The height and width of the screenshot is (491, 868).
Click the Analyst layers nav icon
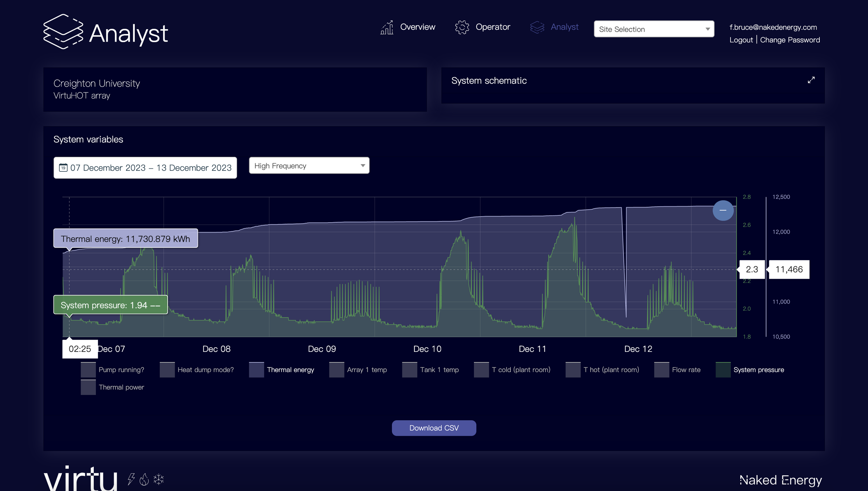coord(537,27)
